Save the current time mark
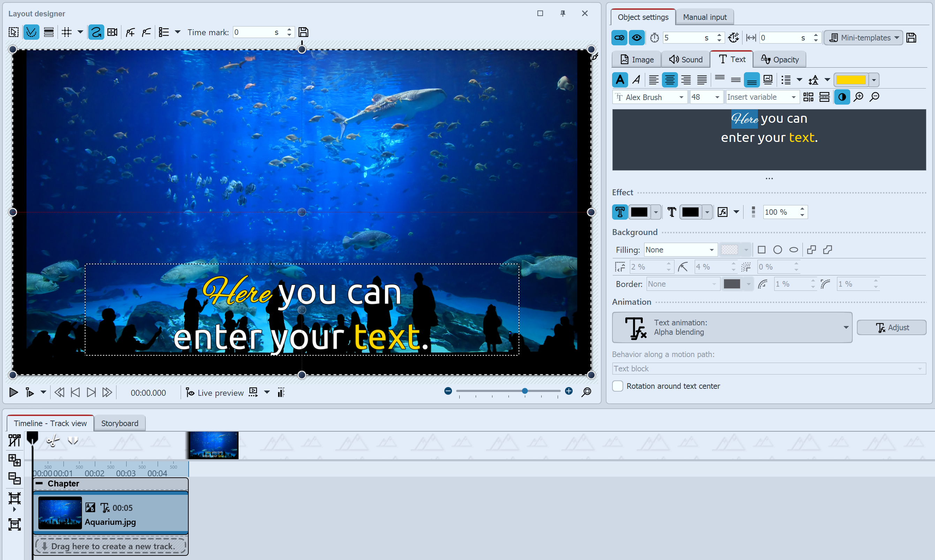This screenshot has width=935, height=560. coord(303,32)
